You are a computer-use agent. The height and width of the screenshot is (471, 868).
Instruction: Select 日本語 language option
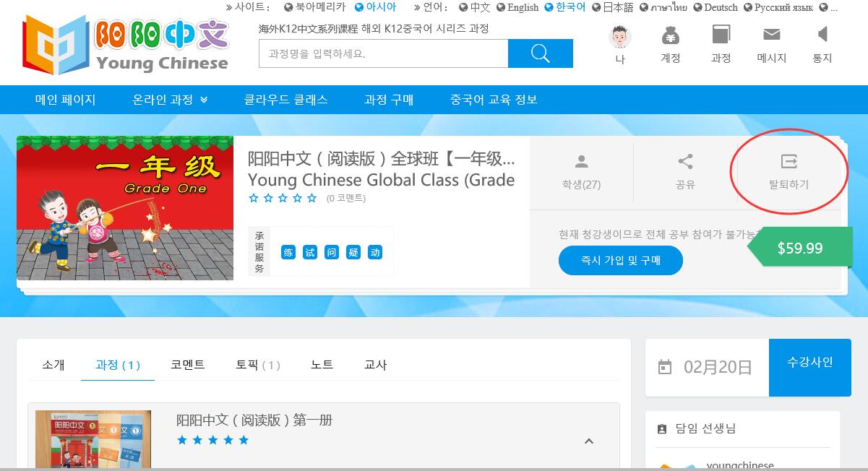[613, 7]
